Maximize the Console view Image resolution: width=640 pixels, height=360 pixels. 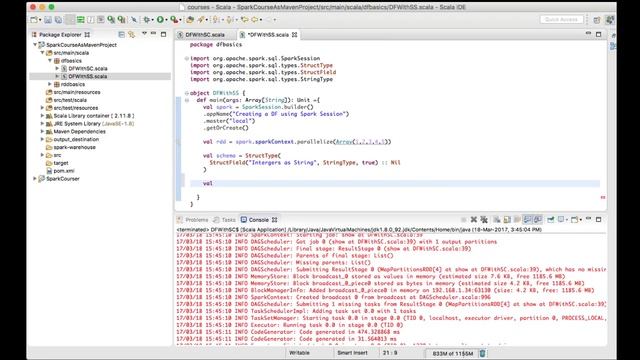(x=598, y=219)
